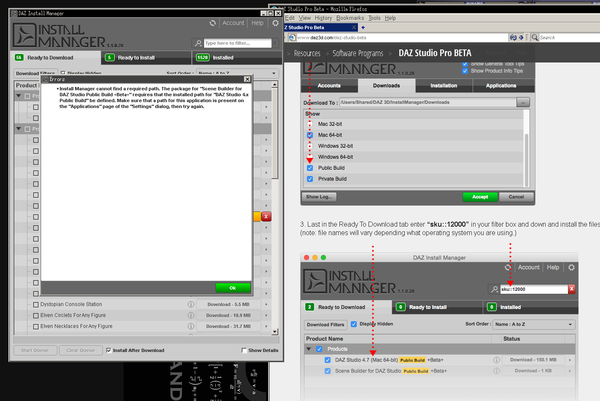This screenshot has height=401, width=600.
Task: Collapse the first product group triangle
Action: click(19, 96)
